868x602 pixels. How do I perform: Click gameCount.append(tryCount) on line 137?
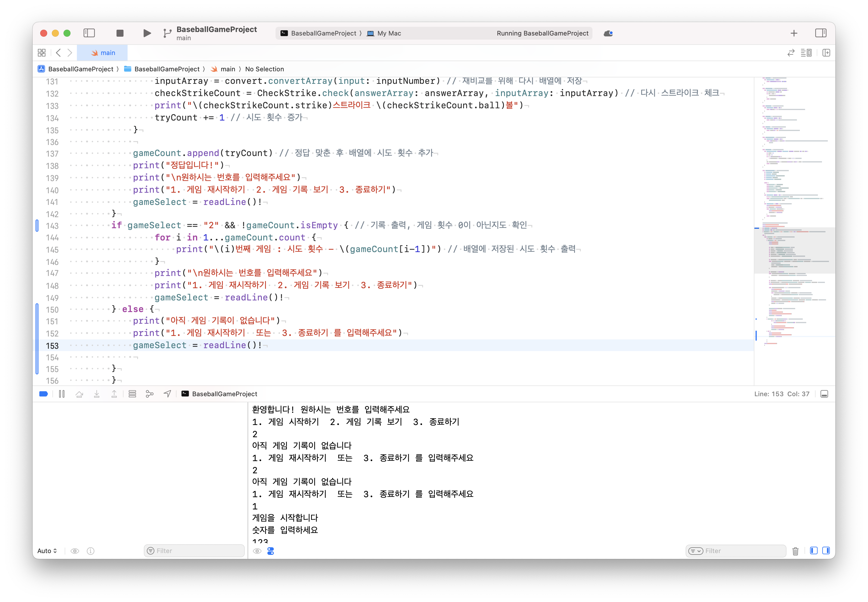pyautogui.click(x=203, y=153)
